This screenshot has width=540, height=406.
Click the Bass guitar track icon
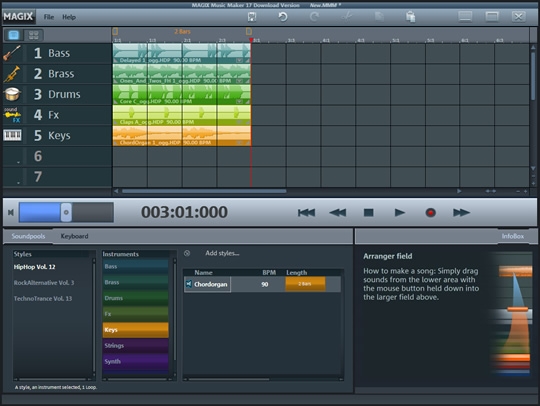point(12,53)
